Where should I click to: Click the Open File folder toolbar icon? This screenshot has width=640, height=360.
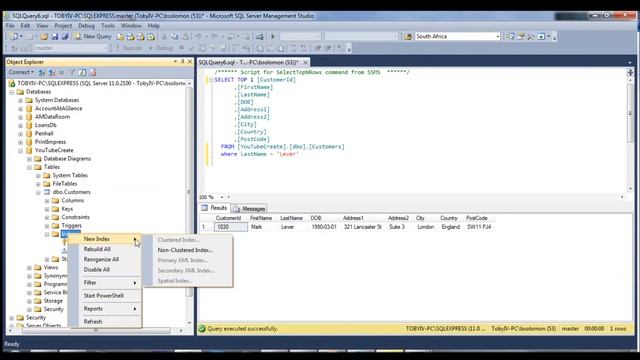(x=44, y=37)
